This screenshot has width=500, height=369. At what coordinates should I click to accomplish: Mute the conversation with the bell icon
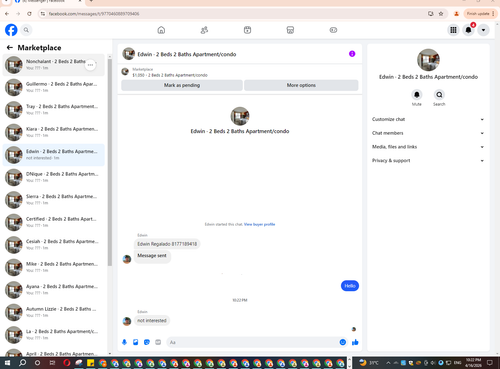417,95
